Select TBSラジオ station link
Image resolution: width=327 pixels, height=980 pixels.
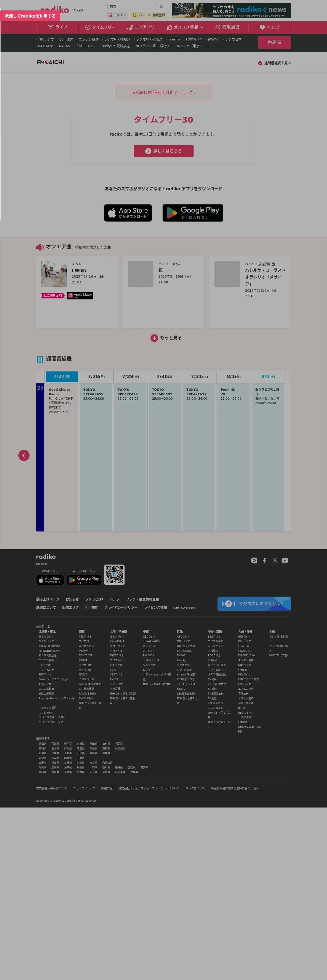(46, 40)
